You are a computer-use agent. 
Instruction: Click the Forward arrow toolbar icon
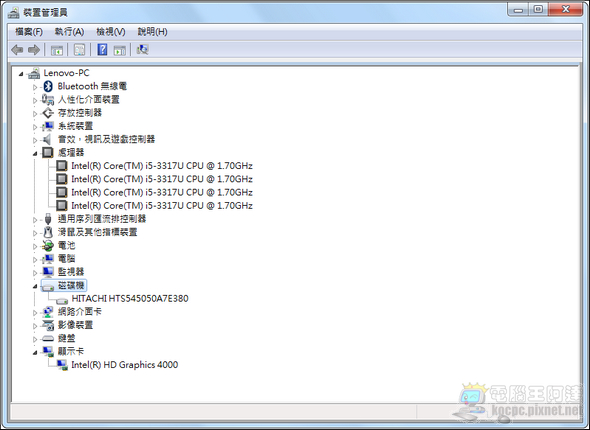pyautogui.click(x=34, y=50)
